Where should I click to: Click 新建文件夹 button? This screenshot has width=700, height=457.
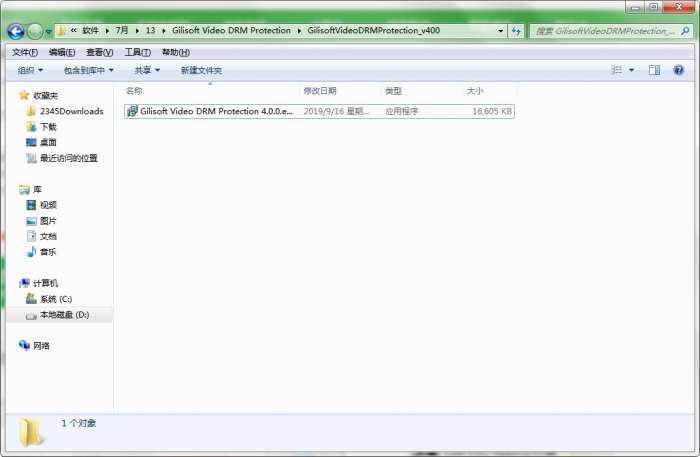[x=201, y=70]
